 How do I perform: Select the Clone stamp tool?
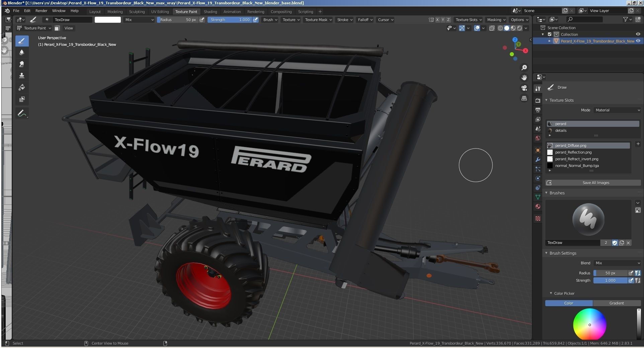pyautogui.click(x=22, y=76)
